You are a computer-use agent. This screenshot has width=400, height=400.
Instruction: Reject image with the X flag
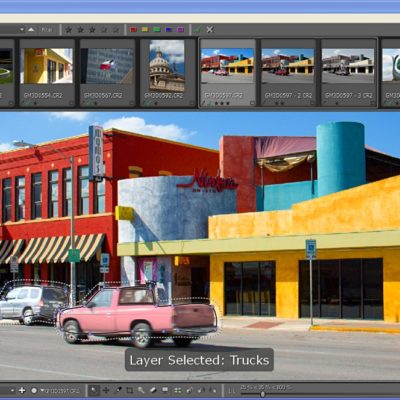click(210, 30)
